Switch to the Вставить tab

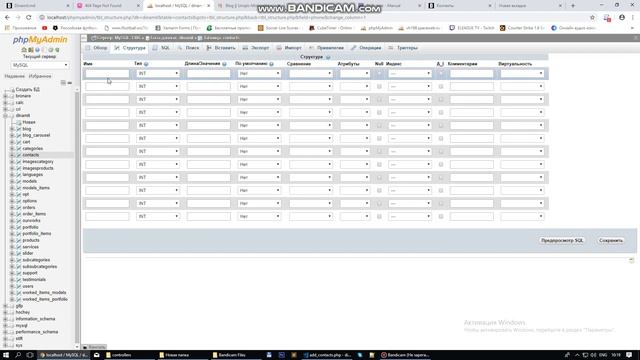click(221, 48)
